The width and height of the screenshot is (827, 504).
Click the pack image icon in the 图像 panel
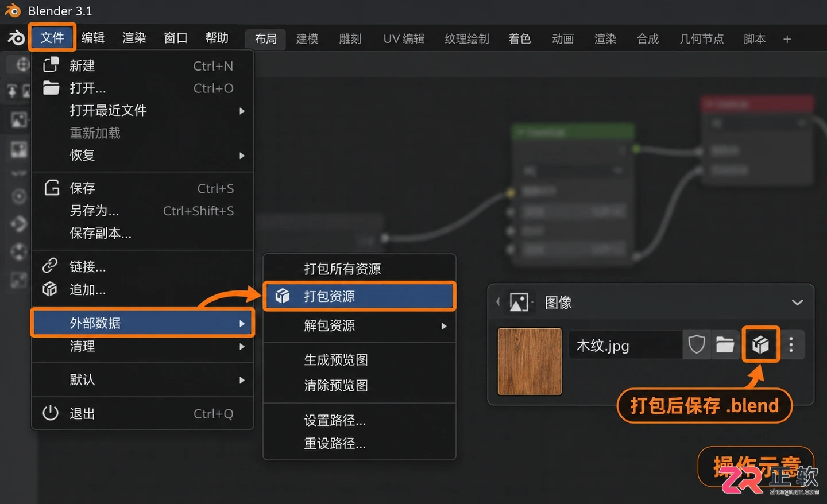point(760,345)
